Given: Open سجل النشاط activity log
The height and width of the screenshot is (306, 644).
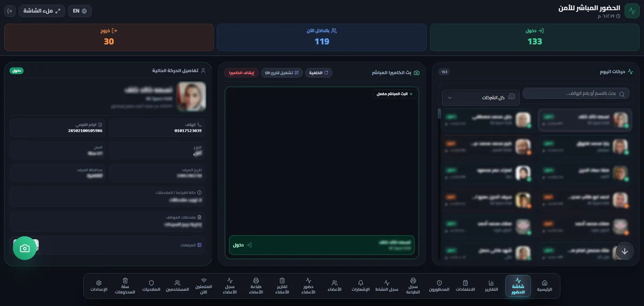Looking at the screenshot, I should pos(387,286).
